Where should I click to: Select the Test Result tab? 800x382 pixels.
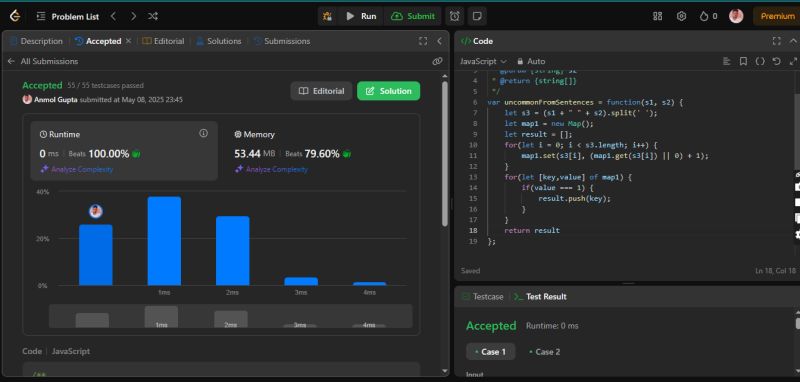tap(540, 296)
